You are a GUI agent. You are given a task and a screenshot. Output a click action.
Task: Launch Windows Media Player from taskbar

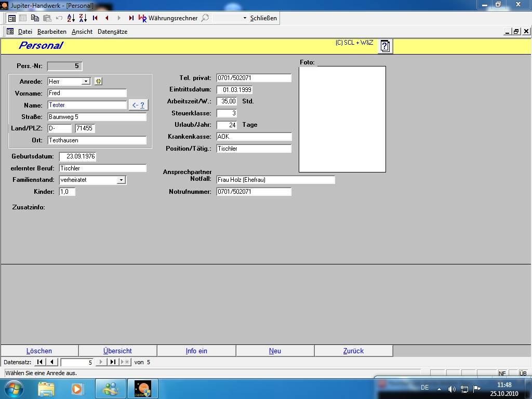77,389
